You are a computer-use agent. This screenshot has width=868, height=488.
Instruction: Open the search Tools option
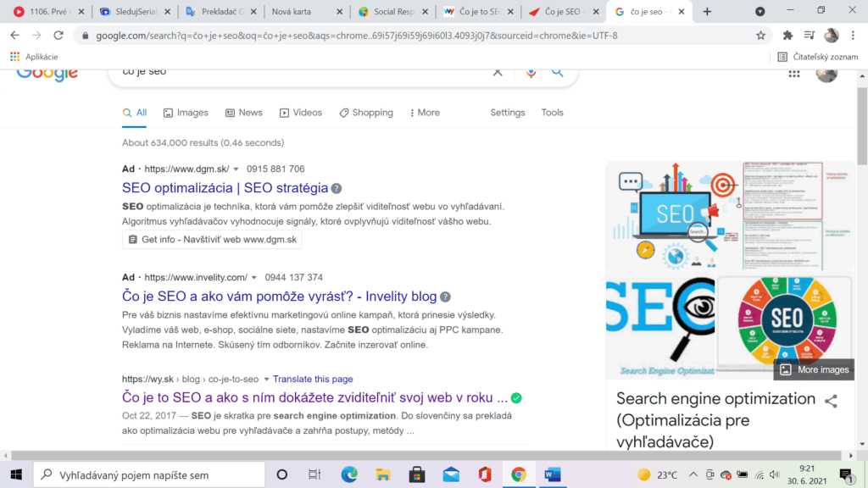553,113
